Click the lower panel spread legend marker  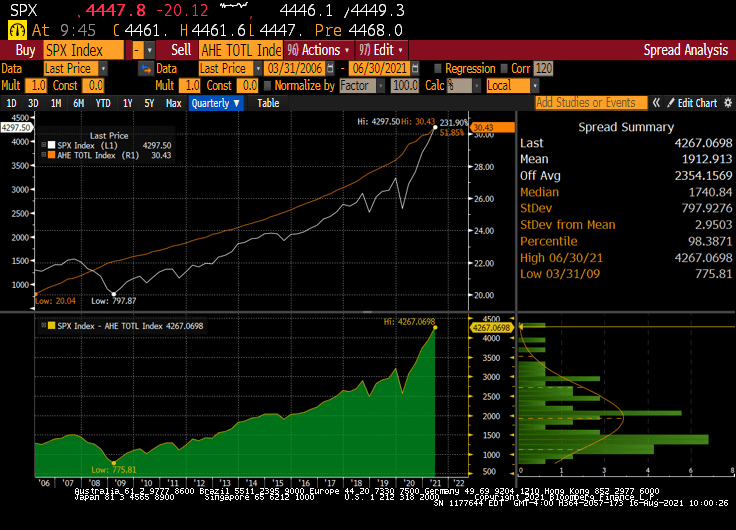coord(49,325)
